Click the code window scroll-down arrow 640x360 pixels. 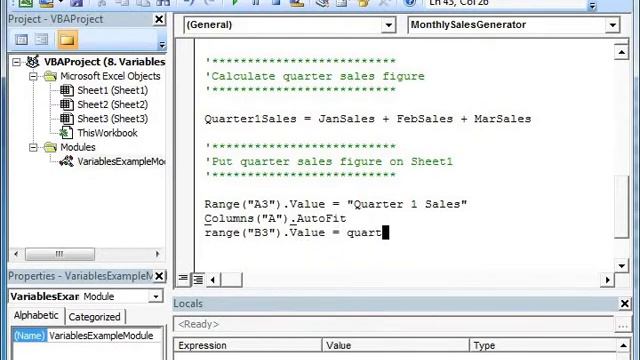pos(621,266)
